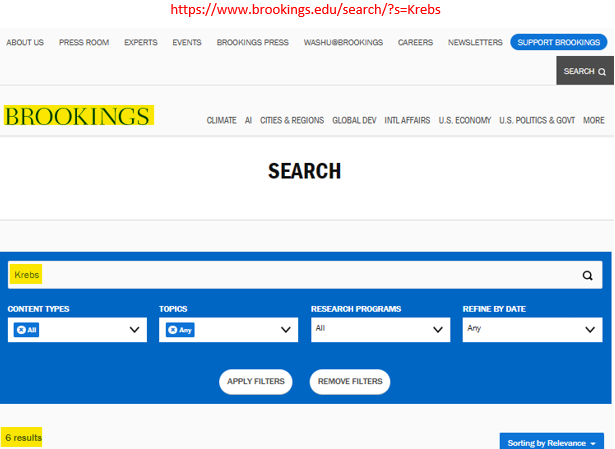
Task: Remove the 'Any' topic chip
Action: 173,330
